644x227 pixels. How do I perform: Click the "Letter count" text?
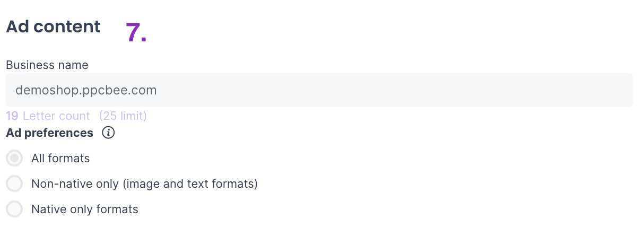point(56,116)
